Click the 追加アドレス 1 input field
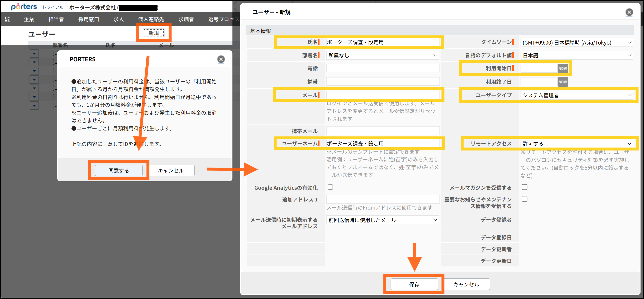 point(383,199)
